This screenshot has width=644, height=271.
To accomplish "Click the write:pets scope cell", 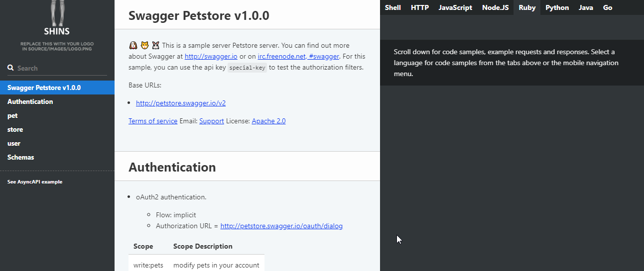I will [148, 265].
